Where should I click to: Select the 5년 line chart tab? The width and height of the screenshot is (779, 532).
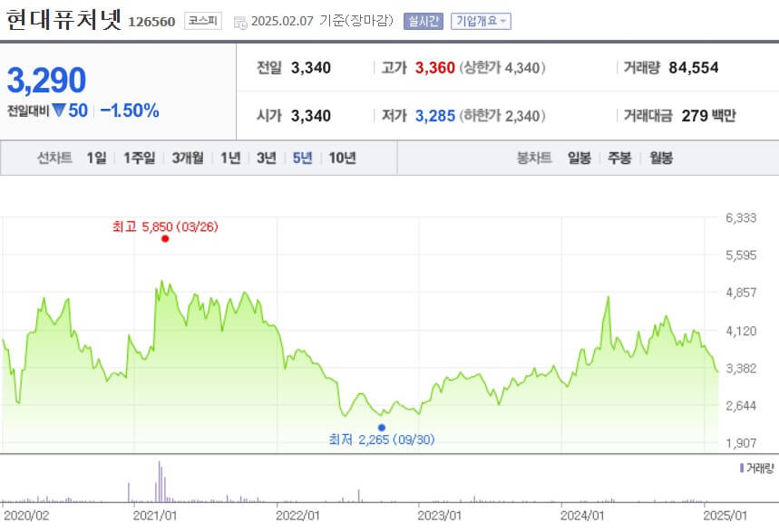tap(302, 158)
